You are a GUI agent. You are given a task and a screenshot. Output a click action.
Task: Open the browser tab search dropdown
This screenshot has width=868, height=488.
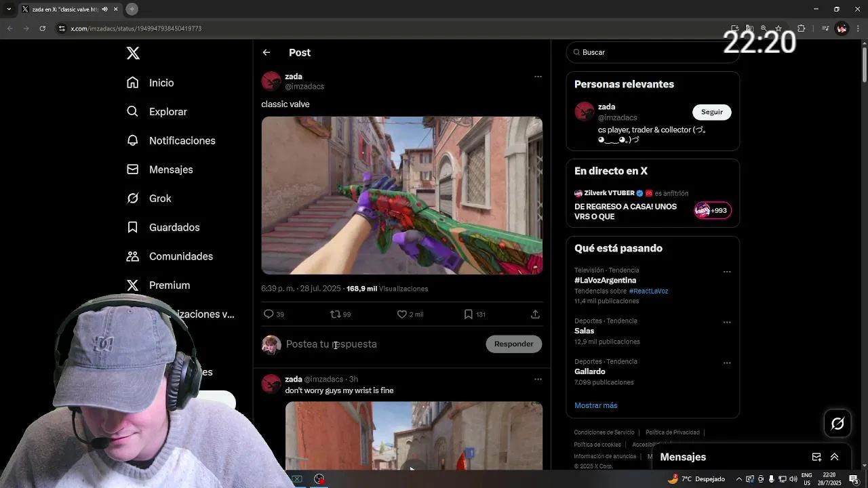click(x=9, y=9)
